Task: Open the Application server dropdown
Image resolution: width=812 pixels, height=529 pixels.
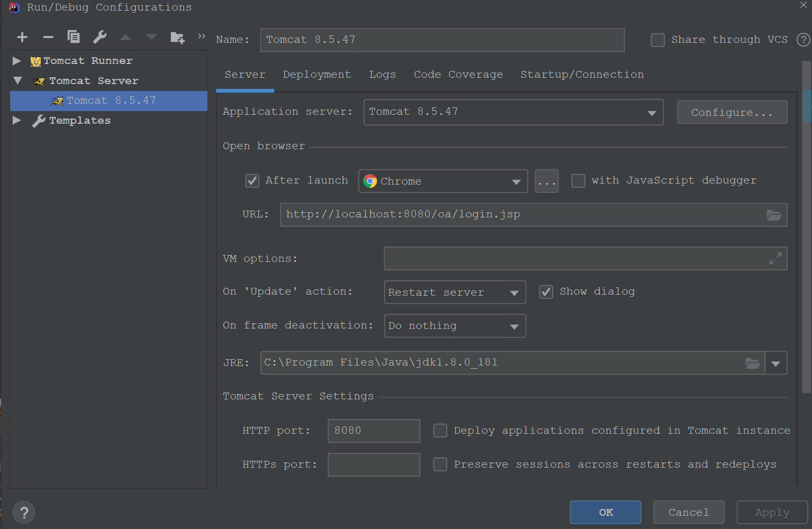Action: pos(652,113)
